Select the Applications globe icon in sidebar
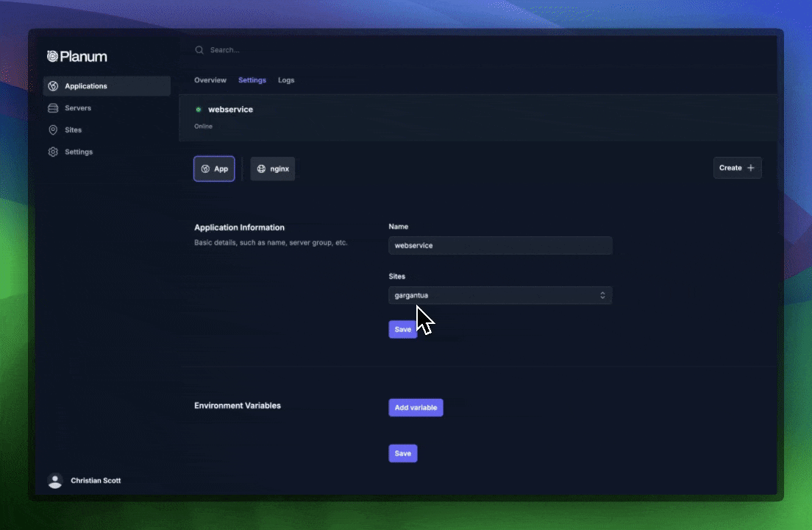 pos(52,85)
